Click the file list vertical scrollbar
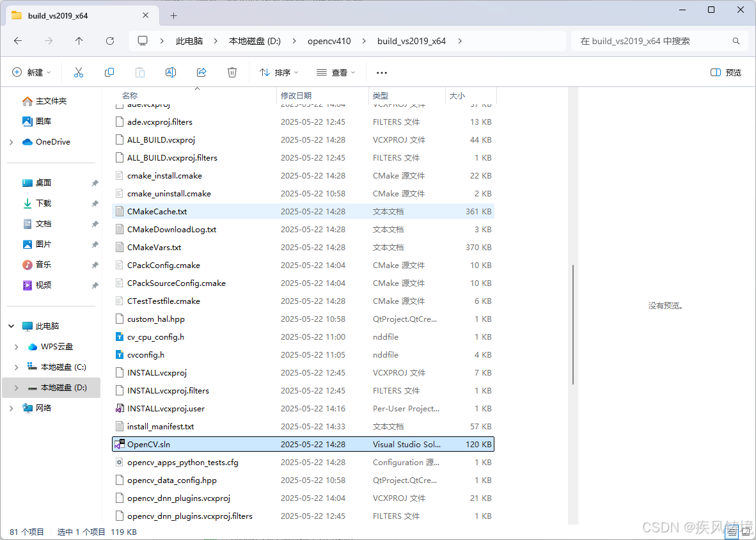Viewport: 756px width, 540px height. (x=573, y=324)
